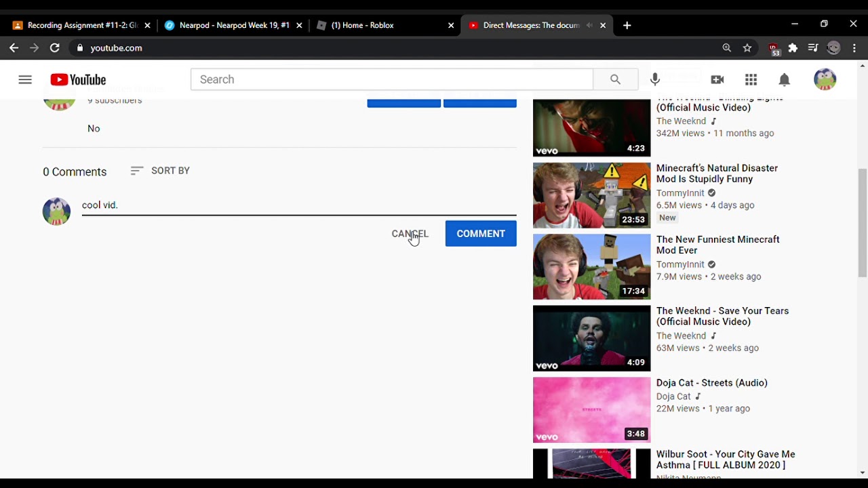Close the Recording Assignment tab

[x=147, y=25]
